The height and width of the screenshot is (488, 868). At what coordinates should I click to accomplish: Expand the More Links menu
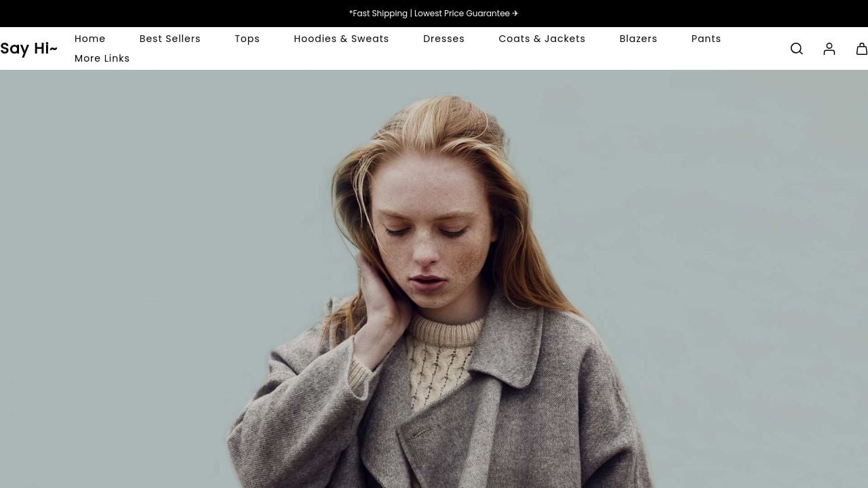(102, 58)
